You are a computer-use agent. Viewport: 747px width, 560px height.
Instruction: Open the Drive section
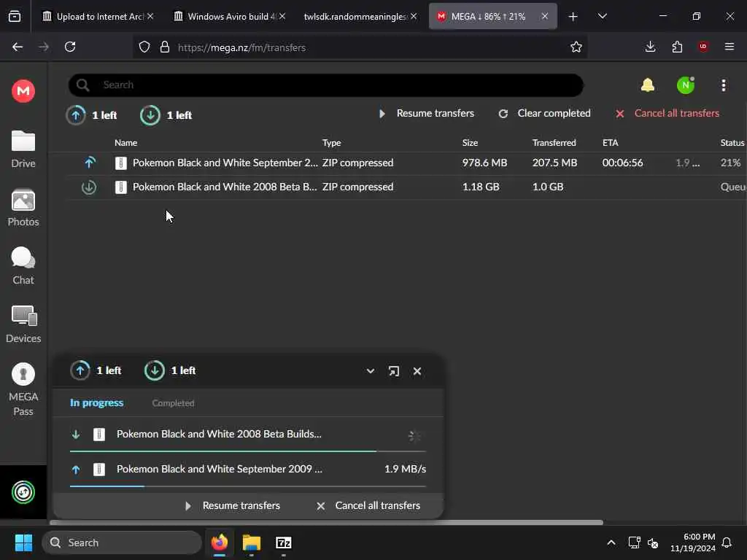pos(23,149)
